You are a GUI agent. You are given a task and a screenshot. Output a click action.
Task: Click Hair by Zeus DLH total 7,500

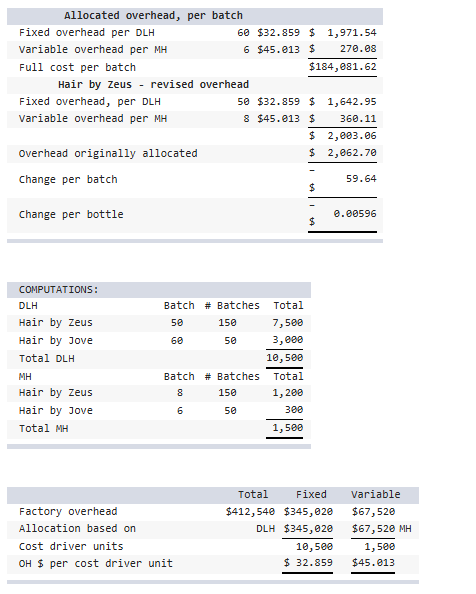[287, 323]
